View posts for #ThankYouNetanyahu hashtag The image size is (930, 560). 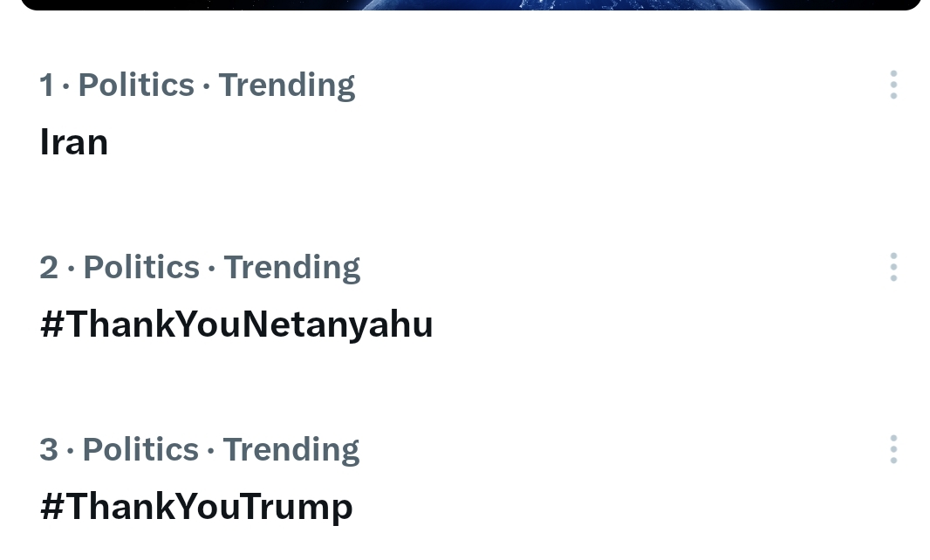click(x=236, y=324)
